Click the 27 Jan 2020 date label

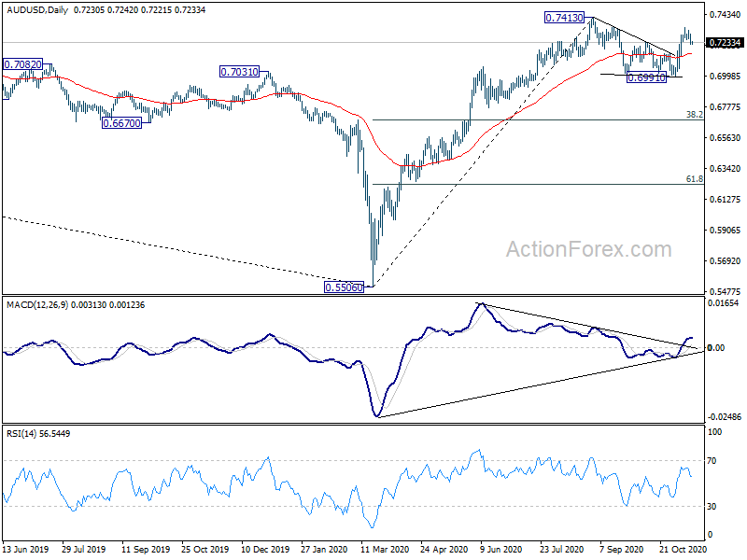click(324, 549)
